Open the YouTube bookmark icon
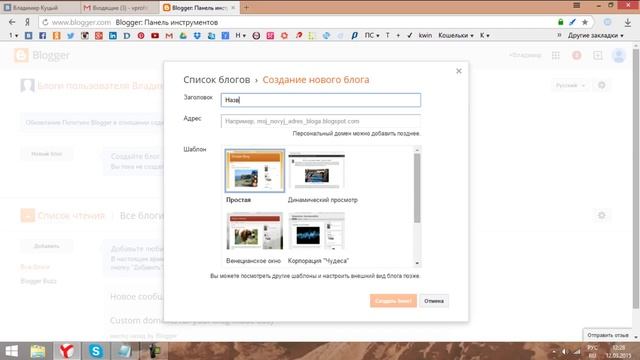The image size is (640, 360). (155, 36)
